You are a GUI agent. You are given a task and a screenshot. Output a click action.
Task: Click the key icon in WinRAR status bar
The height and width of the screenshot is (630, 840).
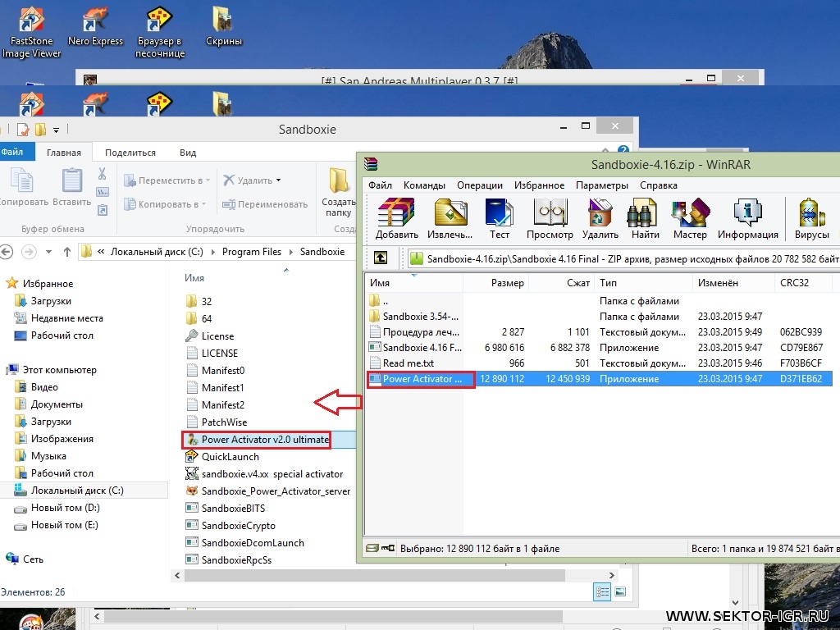(388, 548)
